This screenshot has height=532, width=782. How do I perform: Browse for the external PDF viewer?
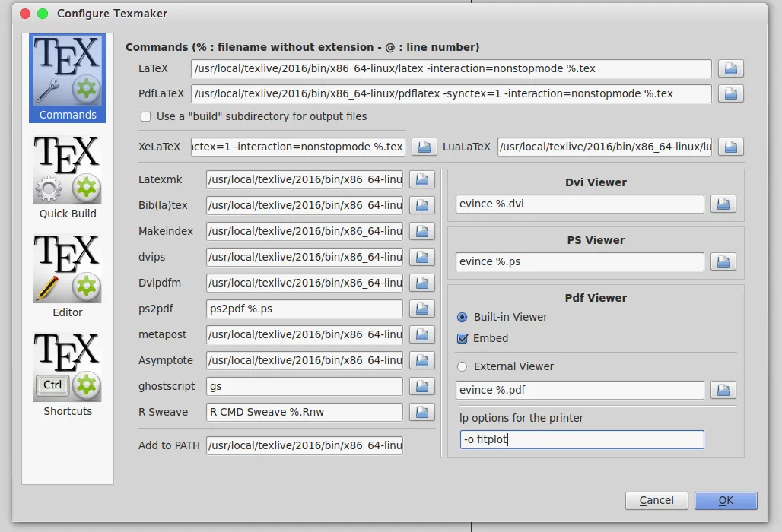click(723, 390)
